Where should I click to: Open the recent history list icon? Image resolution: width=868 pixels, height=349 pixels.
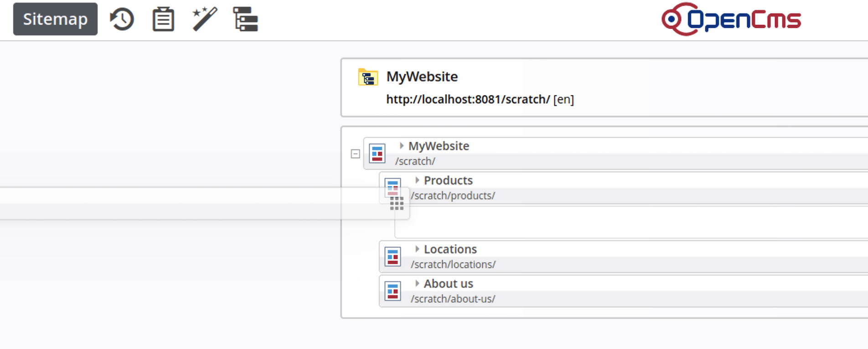[x=122, y=19]
